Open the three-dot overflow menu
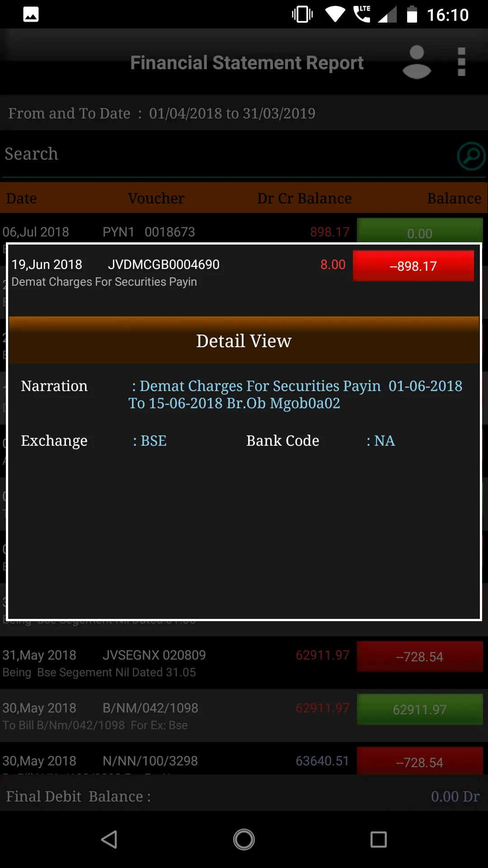The image size is (488, 868). coord(461,62)
